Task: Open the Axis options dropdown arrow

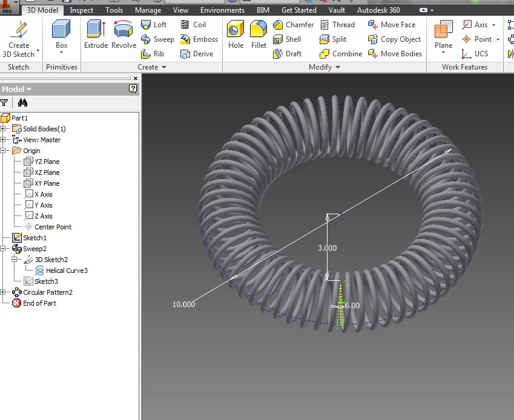Action: 493,25
